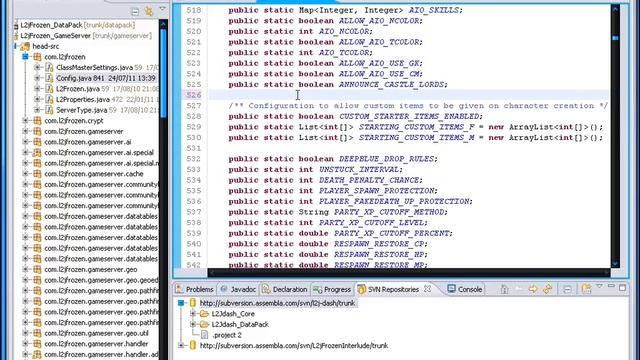Viewport: 640px width, 360px height.
Task: Select package com.l2jfrozen.gameserver.handler
Action: point(96,344)
